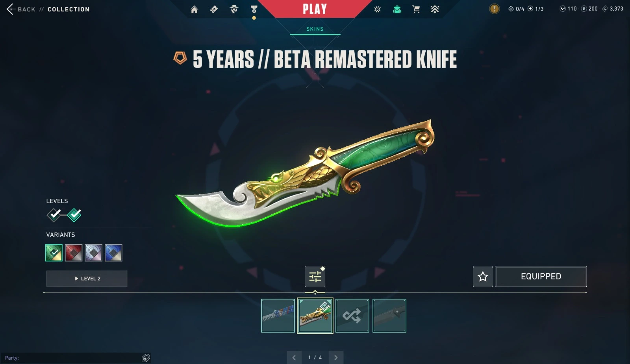630x364 pixels.
Task: Go to the previous skins page
Action: click(294, 357)
